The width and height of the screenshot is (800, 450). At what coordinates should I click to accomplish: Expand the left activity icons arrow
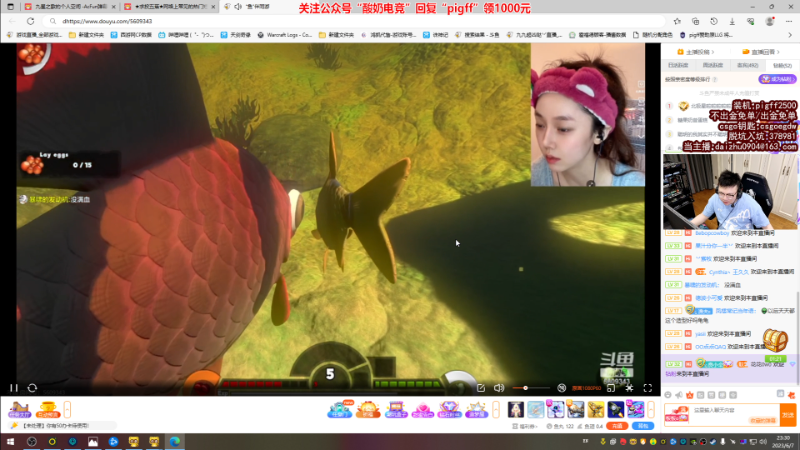[x=67, y=409]
